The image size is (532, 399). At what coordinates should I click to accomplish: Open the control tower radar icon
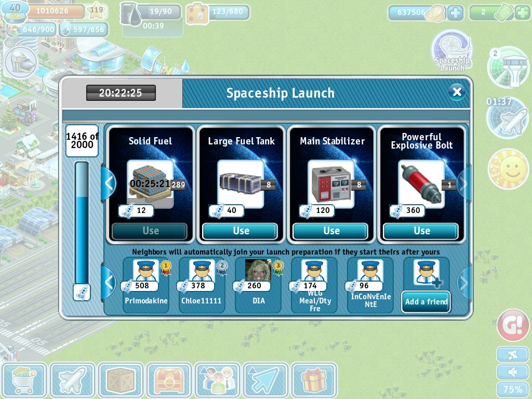508,68
